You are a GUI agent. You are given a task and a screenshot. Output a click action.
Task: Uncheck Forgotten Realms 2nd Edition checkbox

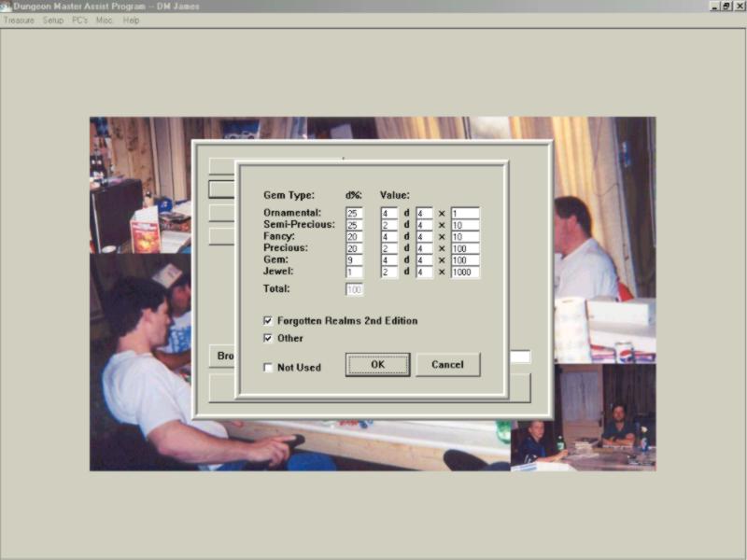[x=269, y=321]
